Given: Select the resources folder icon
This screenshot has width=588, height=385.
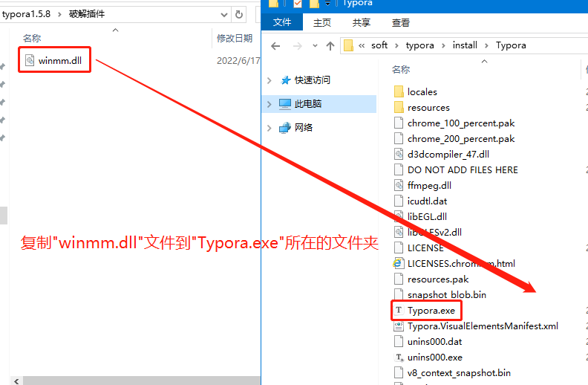Looking at the screenshot, I should click(399, 107).
